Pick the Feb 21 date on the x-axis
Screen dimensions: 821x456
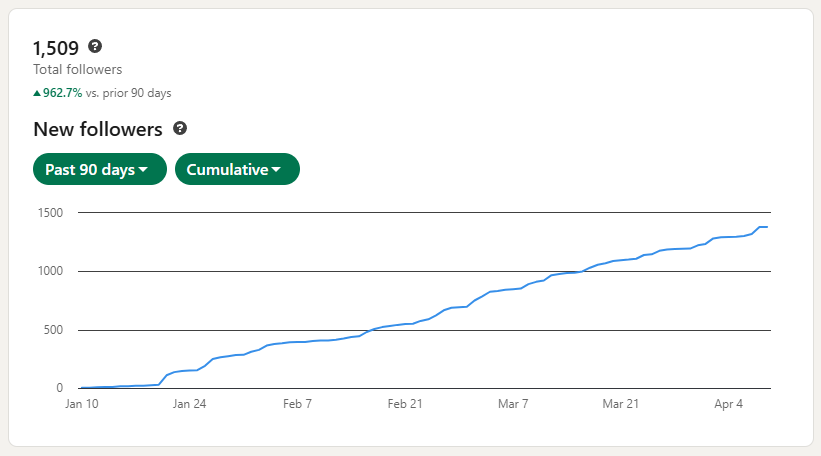coord(405,405)
